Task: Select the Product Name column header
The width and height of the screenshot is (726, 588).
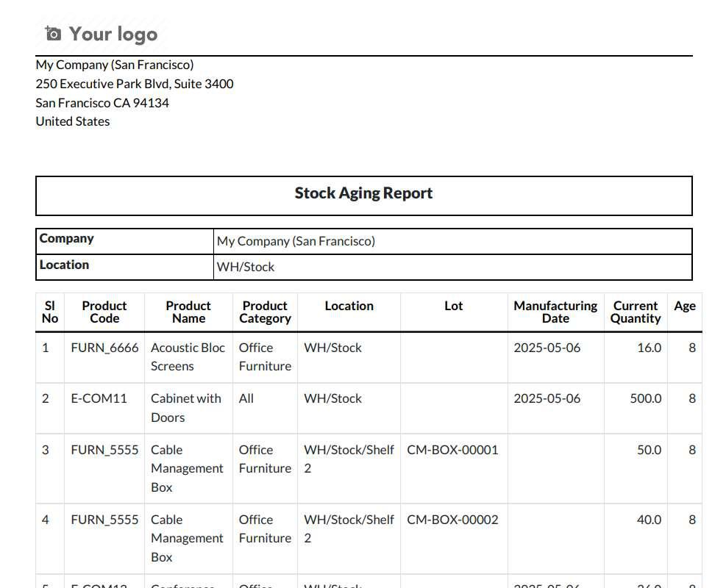Action: pos(188,312)
